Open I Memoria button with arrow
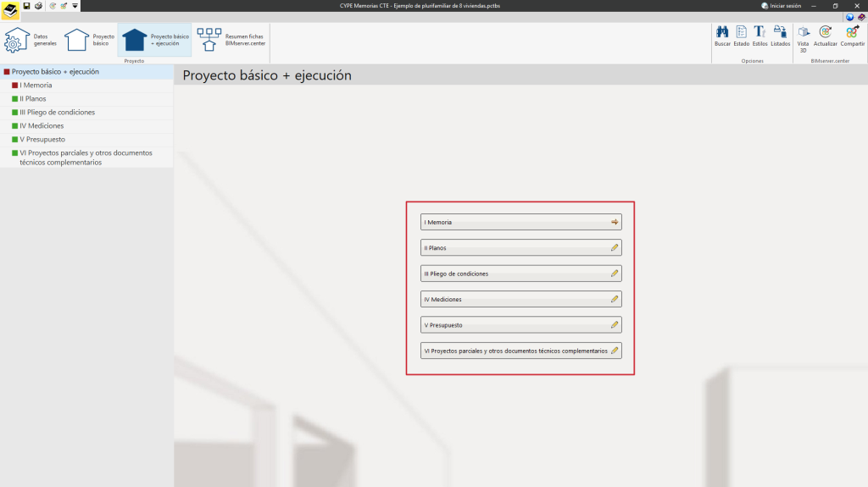868x487 pixels. (x=521, y=222)
